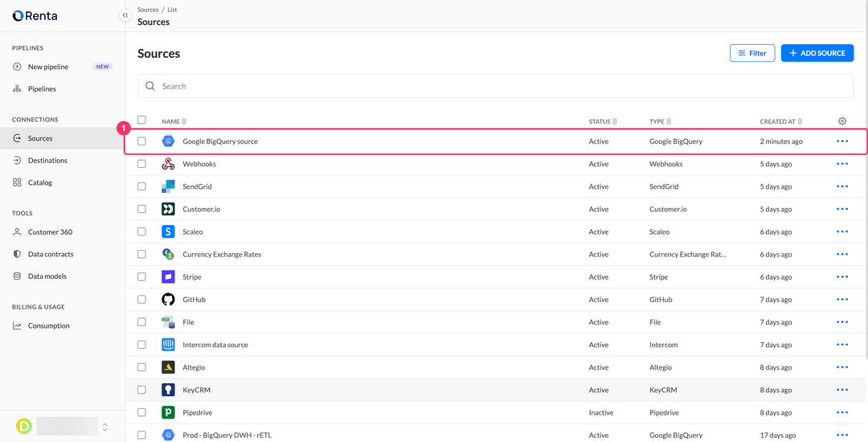Viewport: 868px width, 442px height.
Task: Open the Intercom data source entry
Action: tap(215, 345)
